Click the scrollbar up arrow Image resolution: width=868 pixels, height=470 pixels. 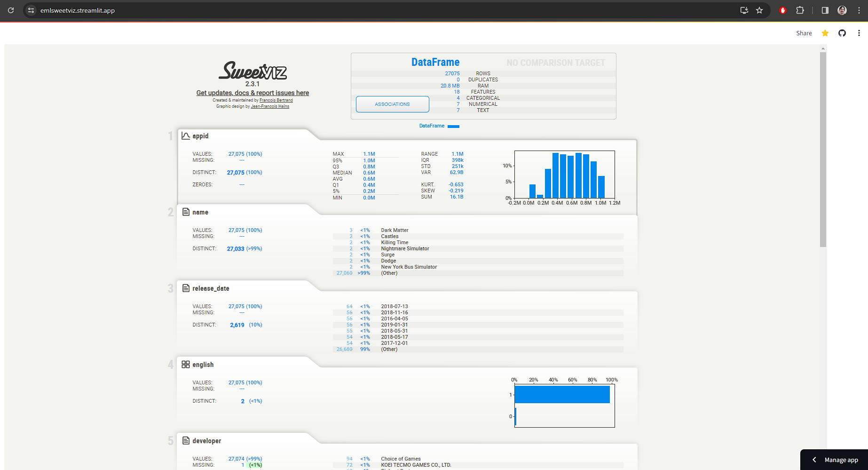click(823, 48)
